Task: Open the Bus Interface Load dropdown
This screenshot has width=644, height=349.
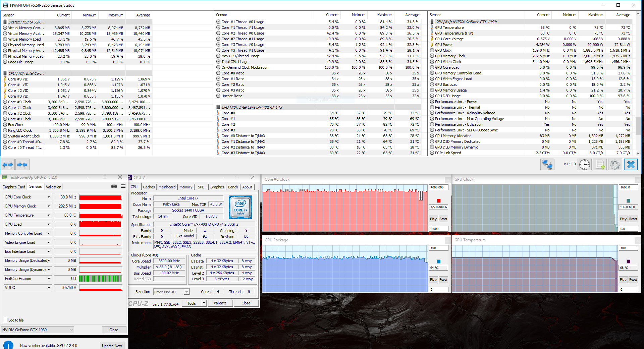Action: (49, 251)
